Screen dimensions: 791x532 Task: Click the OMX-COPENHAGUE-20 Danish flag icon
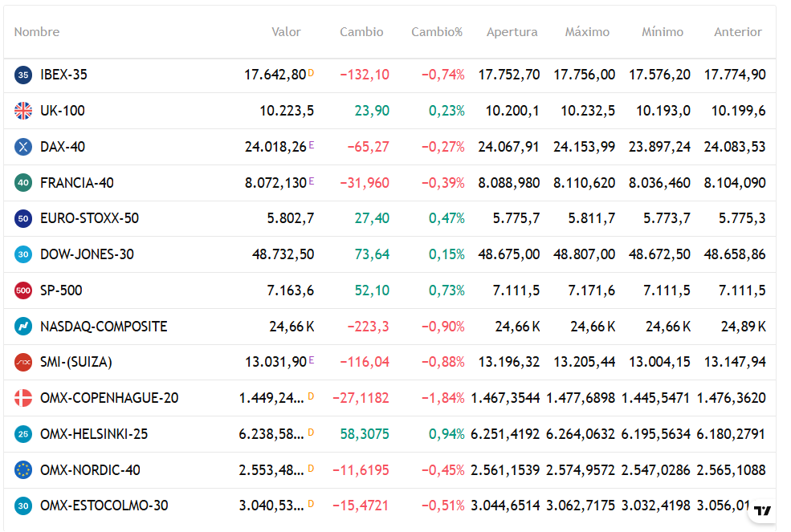(23, 398)
